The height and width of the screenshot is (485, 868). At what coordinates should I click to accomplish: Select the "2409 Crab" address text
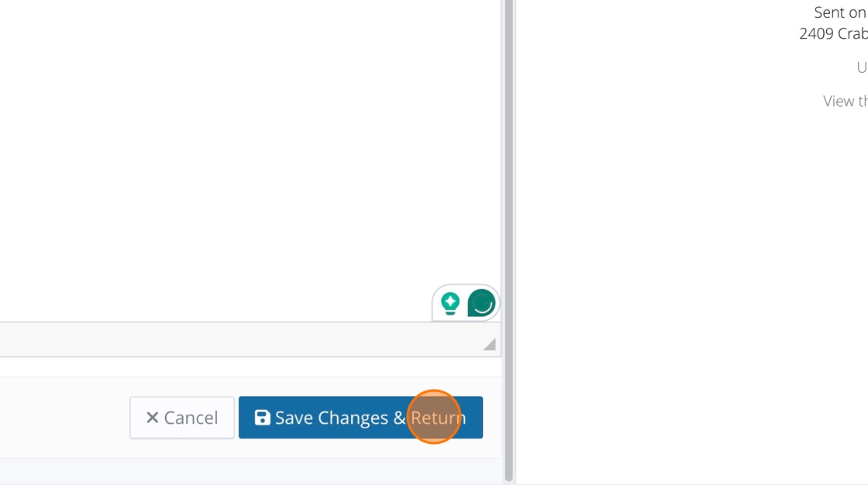pos(833,34)
